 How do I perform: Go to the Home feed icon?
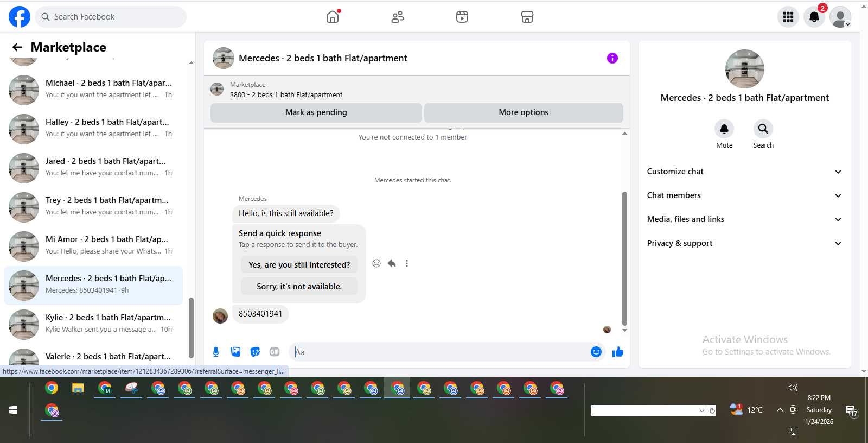[x=333, y=17]
